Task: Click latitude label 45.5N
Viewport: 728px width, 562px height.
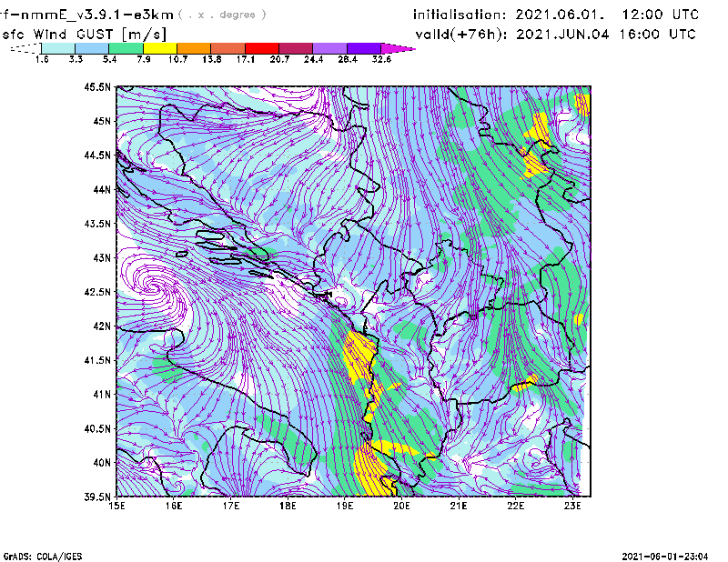Action: click(x=97, y=86)
